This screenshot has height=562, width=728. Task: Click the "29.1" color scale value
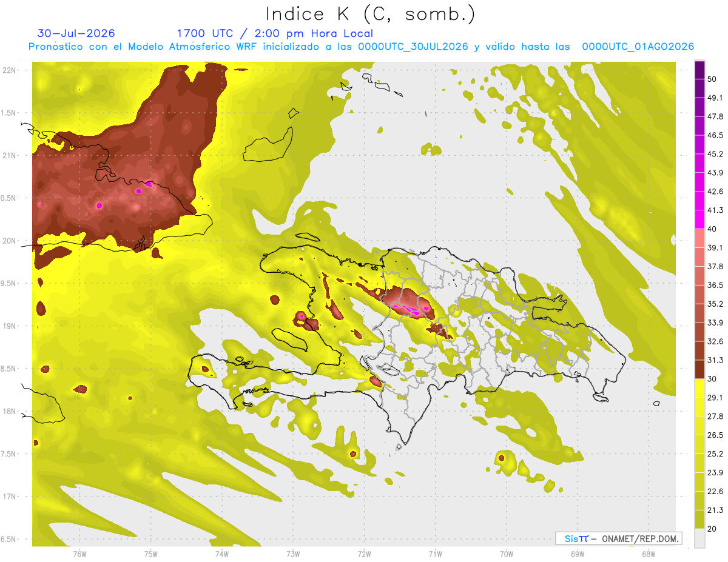(715, 398)
